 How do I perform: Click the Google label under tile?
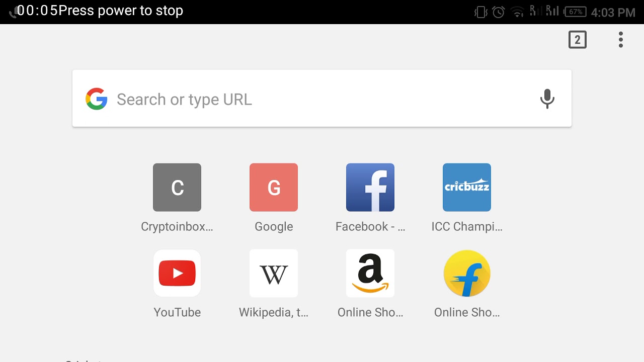(274, 227)
